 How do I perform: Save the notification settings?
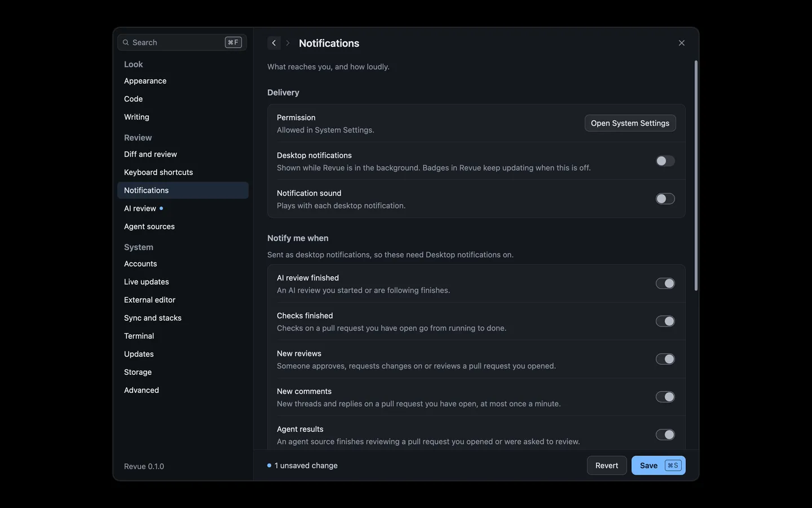658,466
